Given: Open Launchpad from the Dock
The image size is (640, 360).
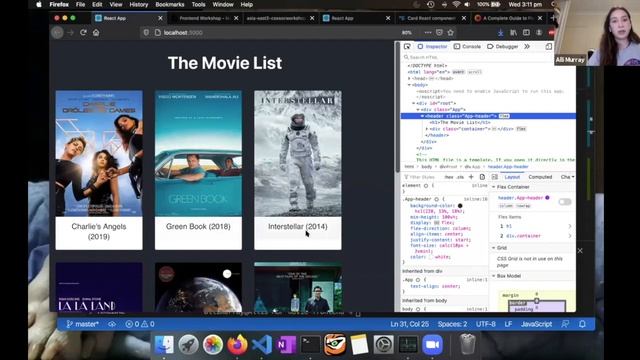Looking at the screenshot, I should [188, 345].
